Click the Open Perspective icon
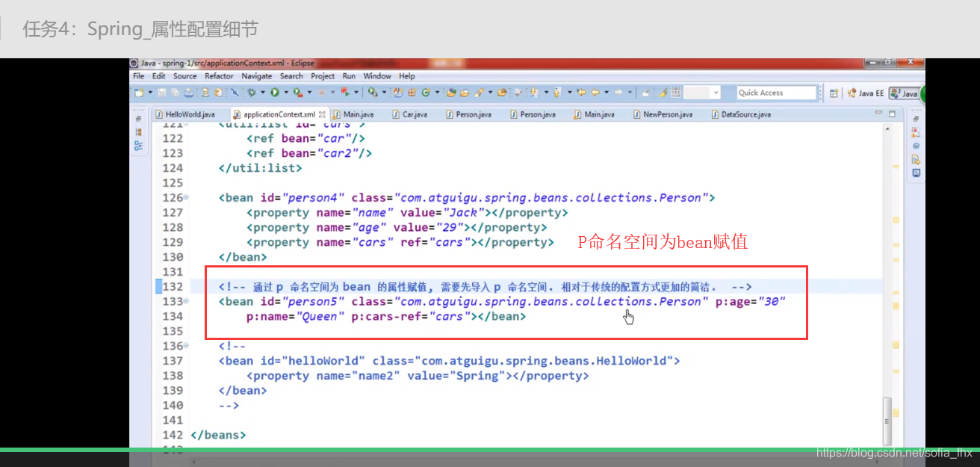980x467 pixels. pyautogui.click(x=833, y=93)
